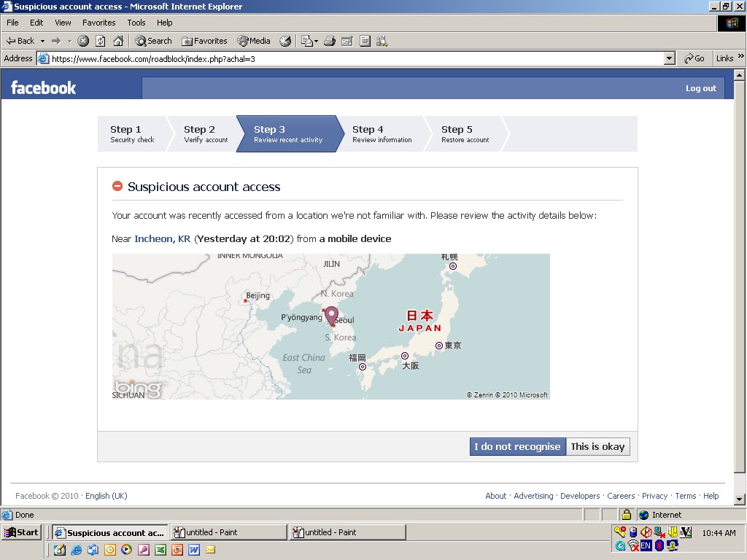747x560 pixels.
Task: Click the Messenger toolbar icon
Action: [382, 41]
